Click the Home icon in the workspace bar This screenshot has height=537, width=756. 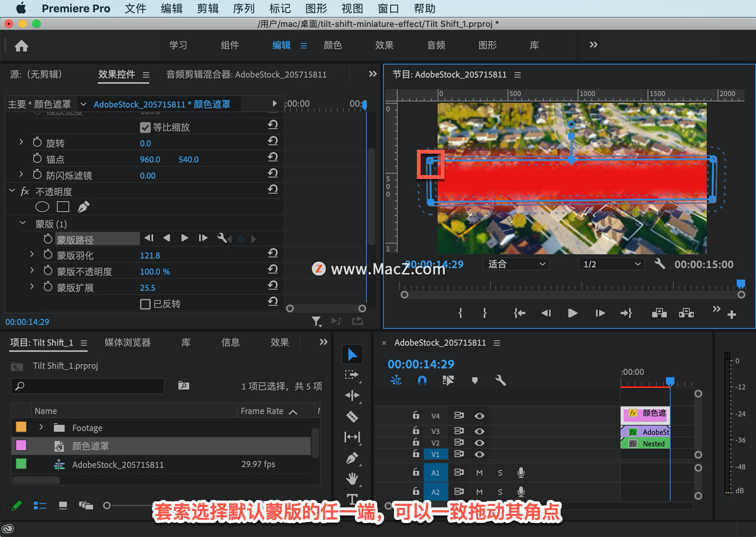21,46
